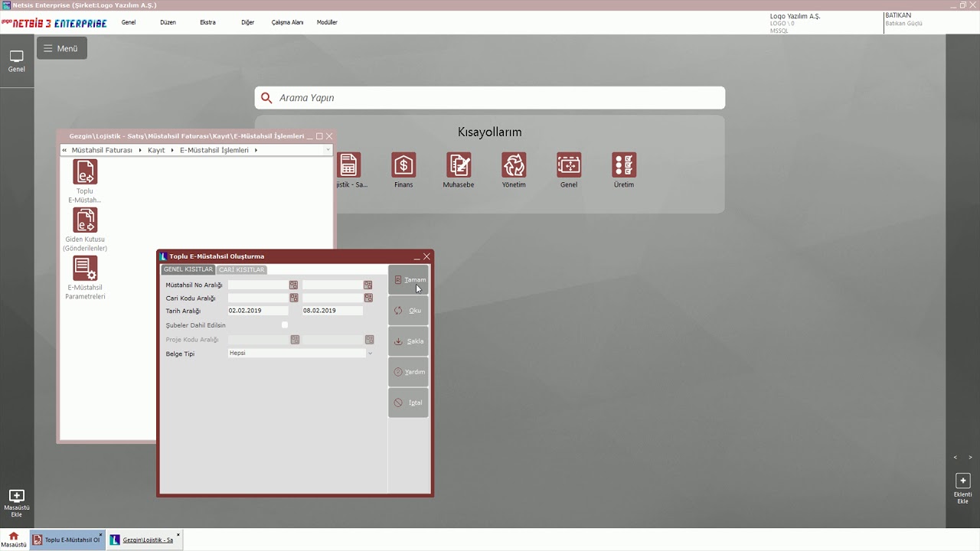This screenshot has width=980, height=551.
Task: Toggle Şubeler Dahil Edilsin checkbox
Action: point(285,324)
